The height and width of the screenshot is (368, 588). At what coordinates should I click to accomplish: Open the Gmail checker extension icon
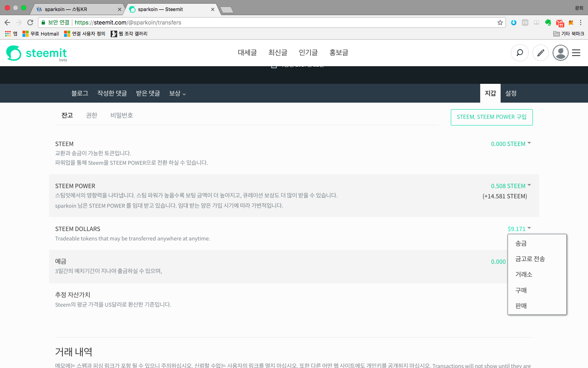[560, 23]
